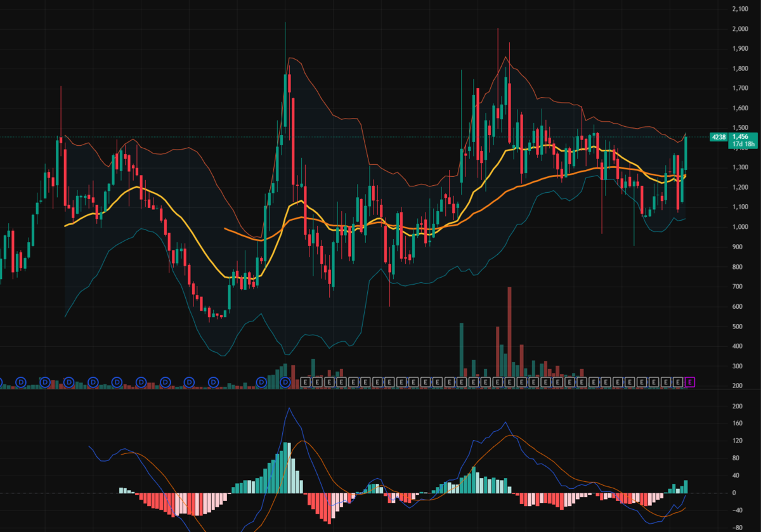The width and height of the screenshot is (761, 532).
Task: Click the 1,300 price axis label
Action: [x=740, y=167]
